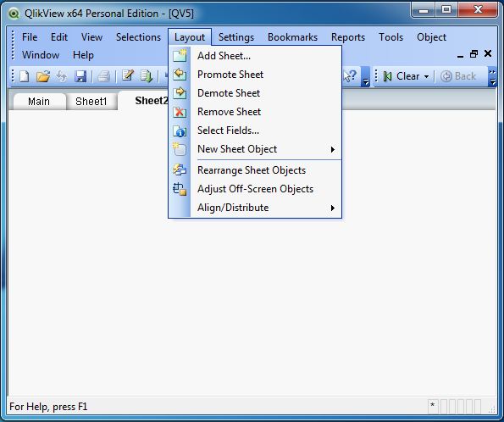This screenshot has width=504, height=422.
Task: Click the window resize grip corner
Action: pyautogui.click(x=492, y=408)
